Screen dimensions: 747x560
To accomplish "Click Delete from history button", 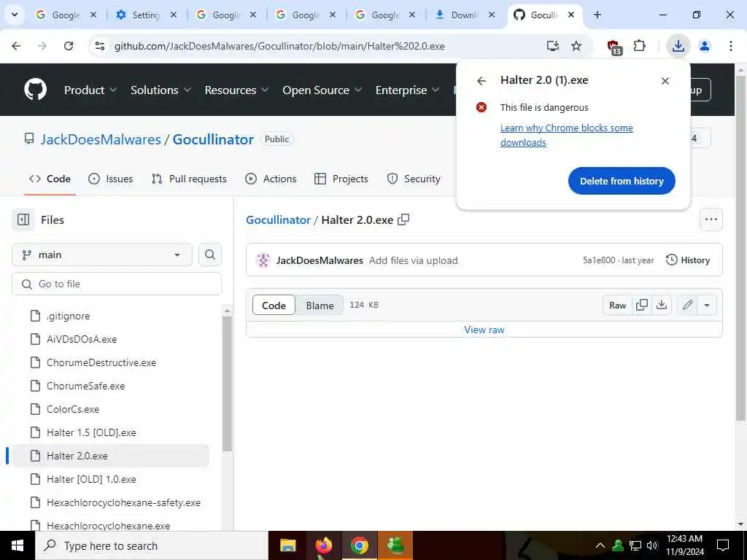I will coord(622,181).
